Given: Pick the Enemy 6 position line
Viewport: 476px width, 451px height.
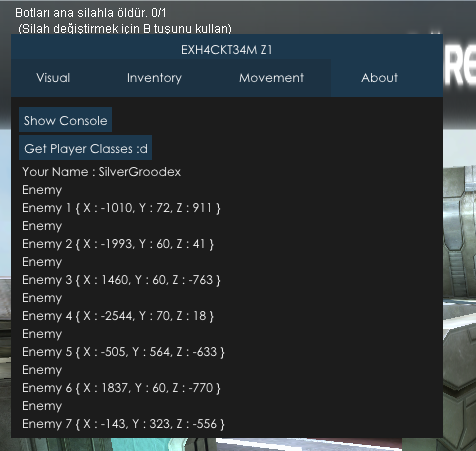Looking at the screenshot, I should (121, 388).
